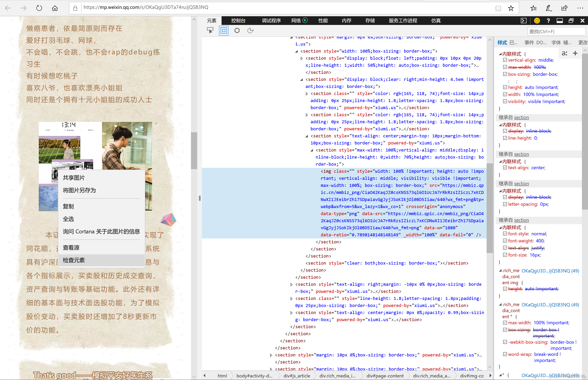Select body#activity-d... breadcrumb item
This screenshot has width=588, height=380.
pyautogui.click(x=254, y=376)
